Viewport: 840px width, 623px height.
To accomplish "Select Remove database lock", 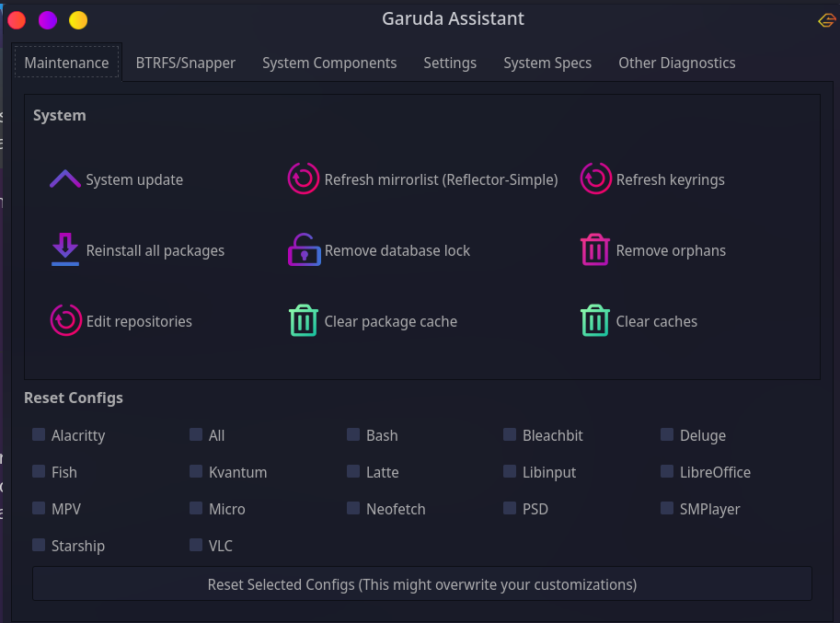I will coord(397,250).
